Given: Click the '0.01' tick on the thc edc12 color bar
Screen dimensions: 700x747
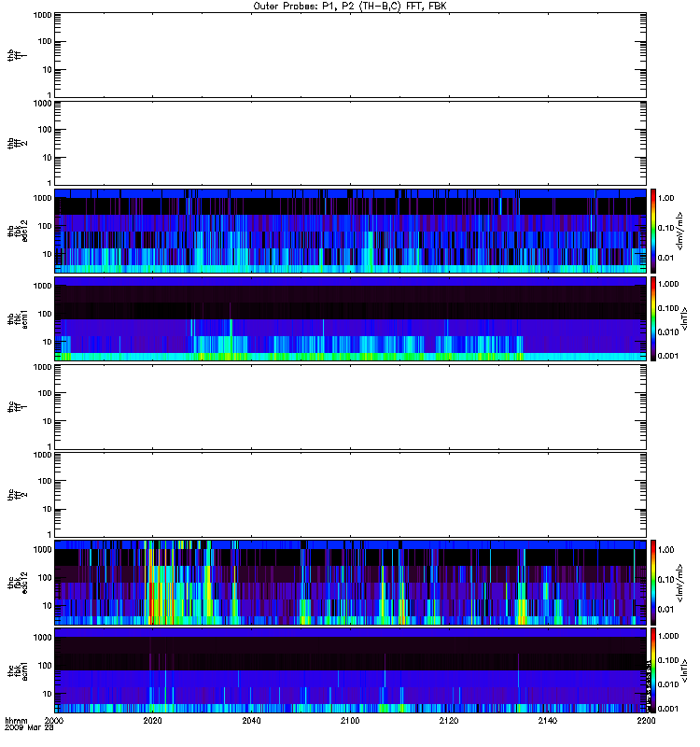Looking at the screenshot, I should (x=665, y=610).
